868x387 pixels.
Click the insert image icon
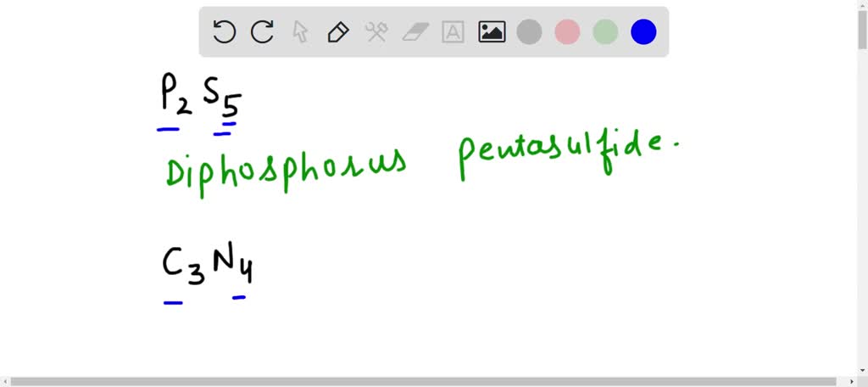[492, 32]
